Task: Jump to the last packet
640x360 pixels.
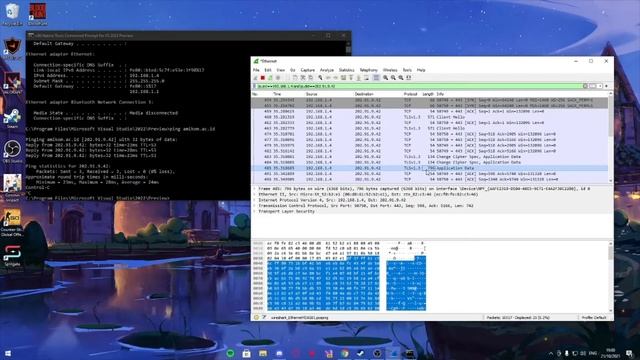Action: click(x=358, y=78)
